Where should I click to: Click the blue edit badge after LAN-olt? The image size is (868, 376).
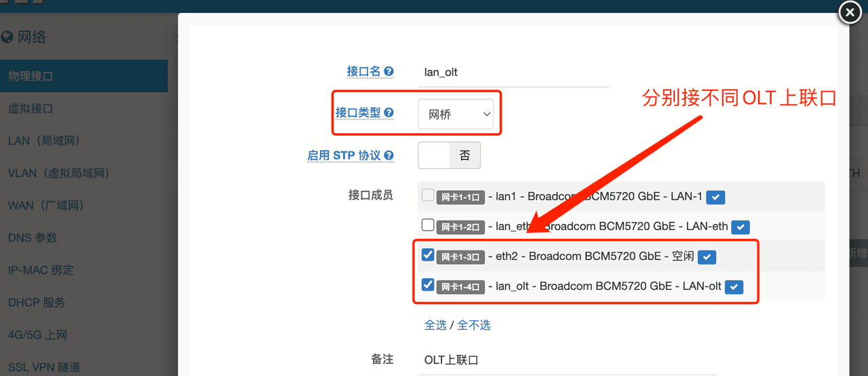pos(734,287)
